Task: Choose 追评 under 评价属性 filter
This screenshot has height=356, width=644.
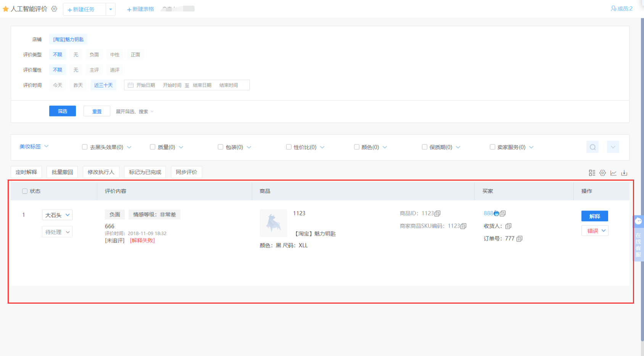Action: 115,70
